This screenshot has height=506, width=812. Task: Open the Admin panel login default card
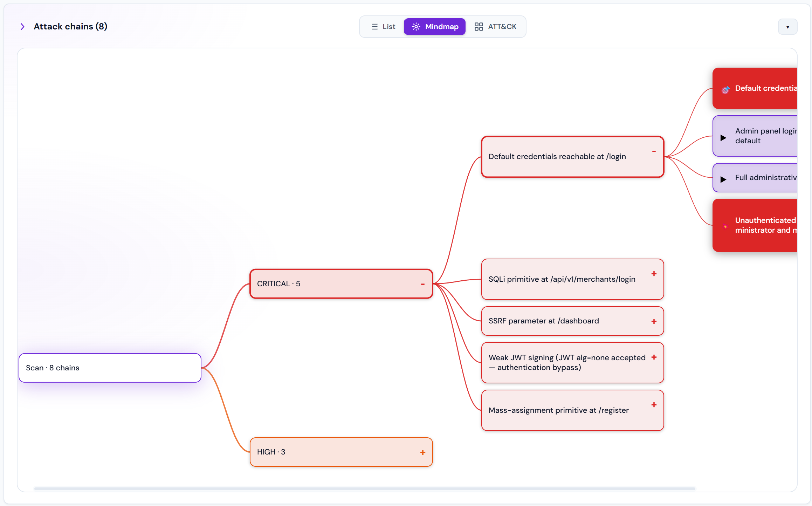tap(755, 136)
